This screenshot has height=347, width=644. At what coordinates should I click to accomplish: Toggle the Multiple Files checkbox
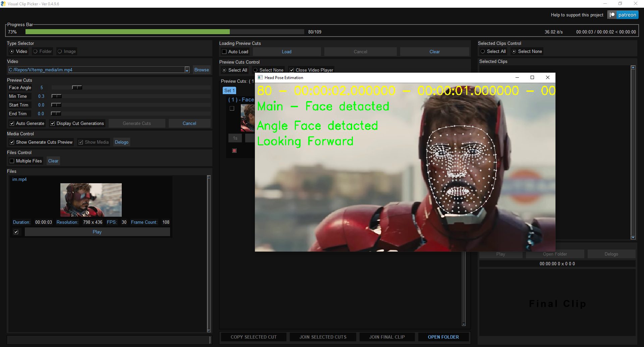click(12, 161)
